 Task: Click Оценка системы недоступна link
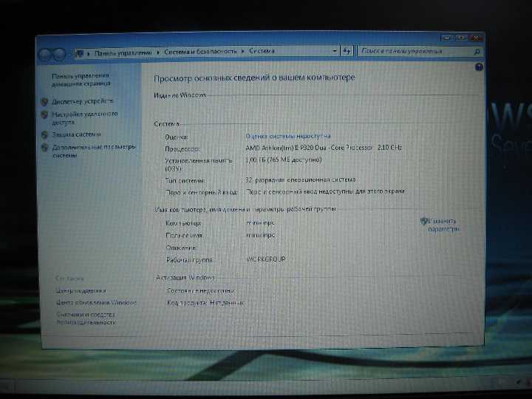[x=287, y=136]
